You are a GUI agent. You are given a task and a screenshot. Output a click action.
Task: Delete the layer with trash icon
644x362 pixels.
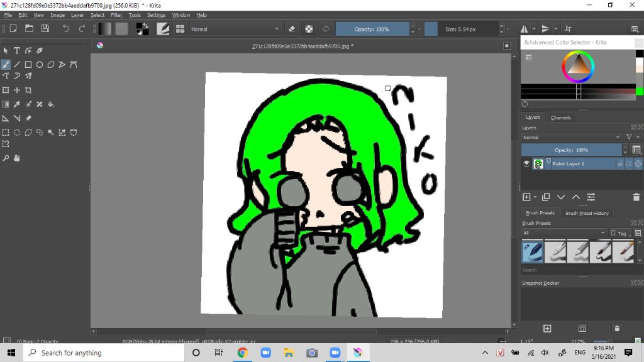click(x=636, y=197)
